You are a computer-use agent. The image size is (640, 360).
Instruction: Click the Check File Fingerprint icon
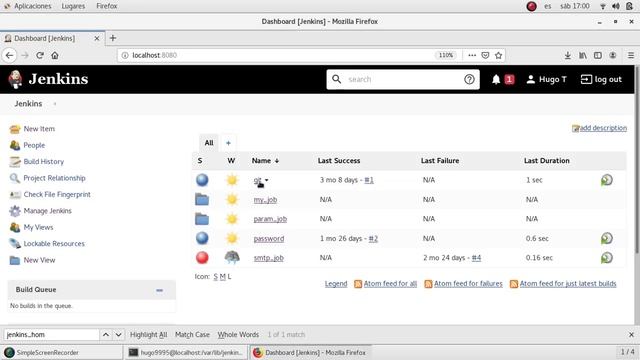(x=15, y=195)
